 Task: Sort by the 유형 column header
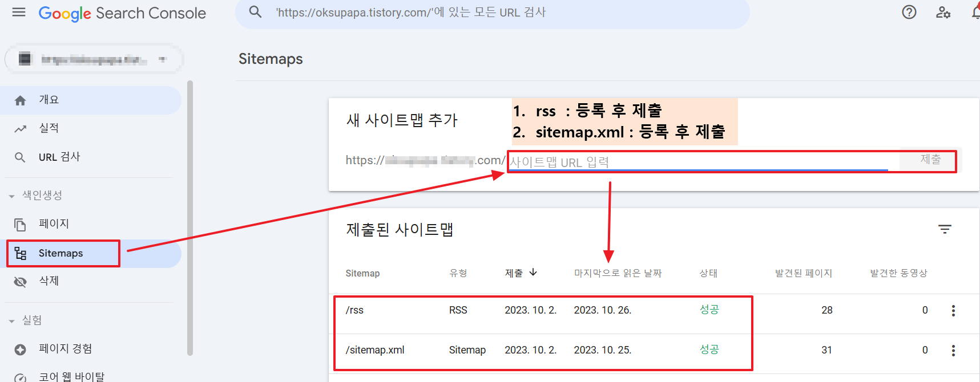click(x=458, y=273)
